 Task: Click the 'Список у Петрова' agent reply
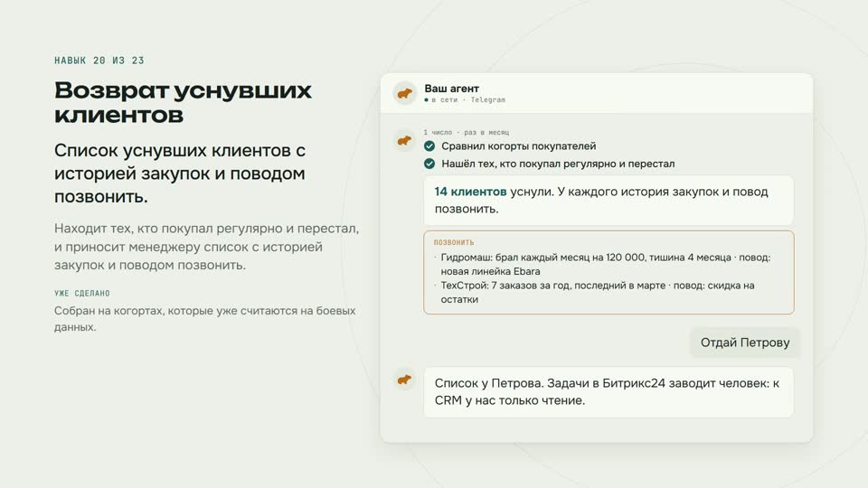click(609, 391)
